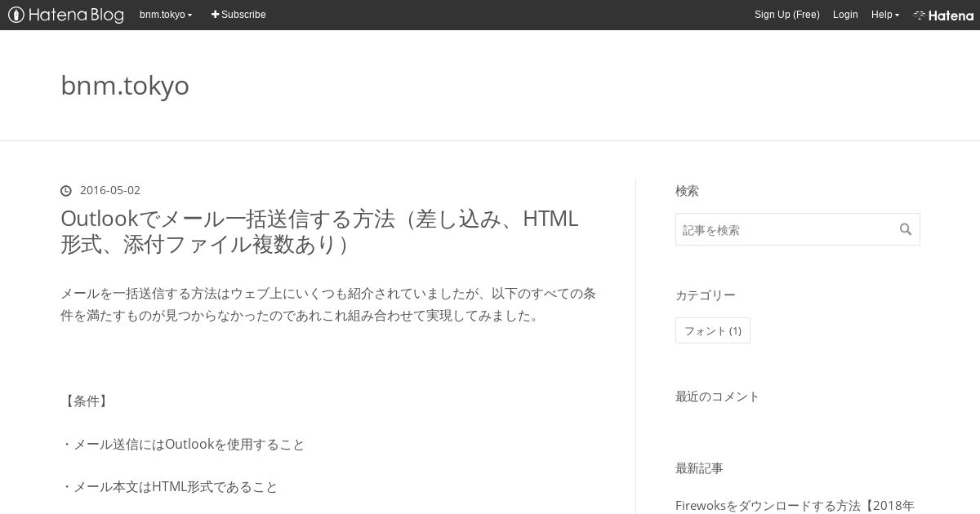Image resolution: width=980 pixels, height=514 pixels.
Task: Click the 検索 sidebar heading
Action: pos(687,191)
